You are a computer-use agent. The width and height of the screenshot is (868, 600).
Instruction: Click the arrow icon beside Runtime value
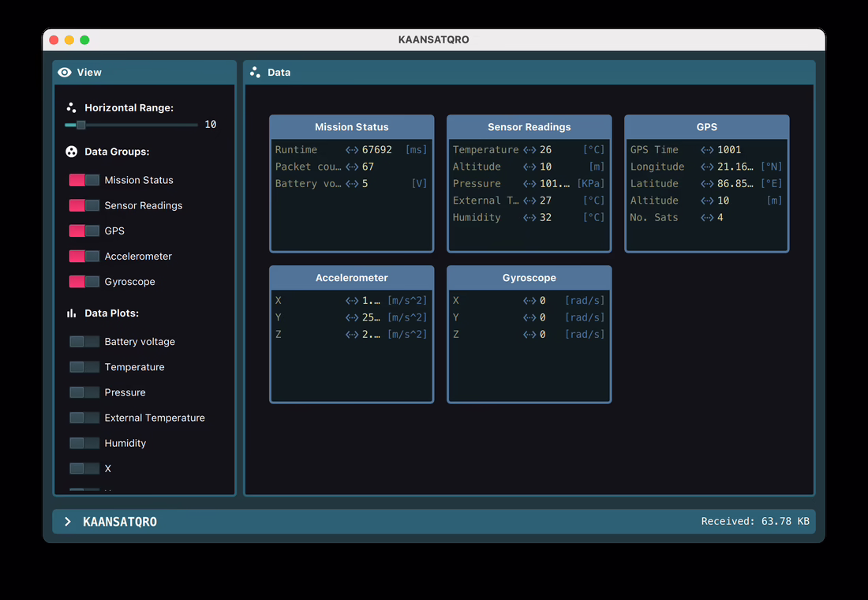(352, 150)
